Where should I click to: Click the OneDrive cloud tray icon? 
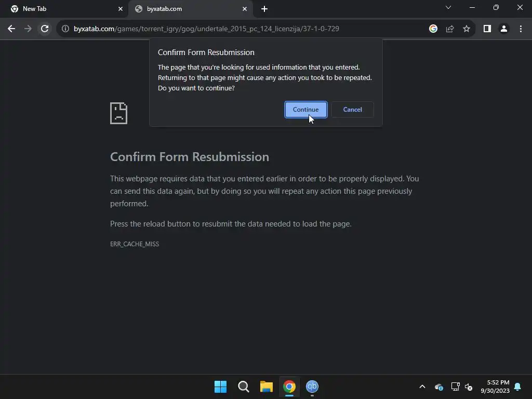click(x=438, y=387)
